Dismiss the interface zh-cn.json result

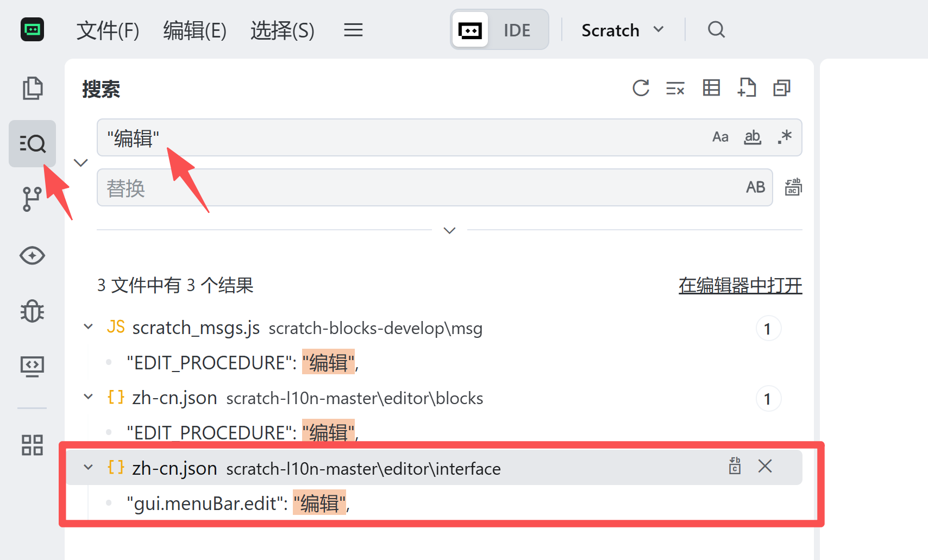tap(765, 466)
